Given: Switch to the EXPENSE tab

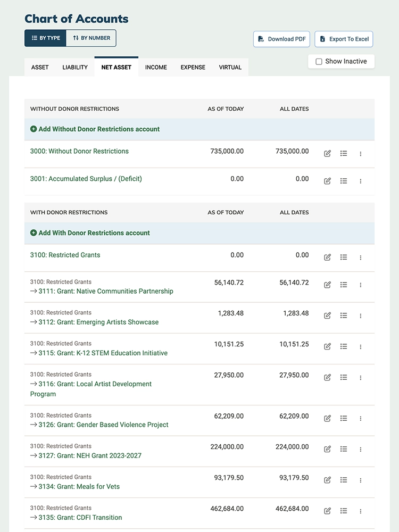Looking at the screenshot, I should (193, 67).
